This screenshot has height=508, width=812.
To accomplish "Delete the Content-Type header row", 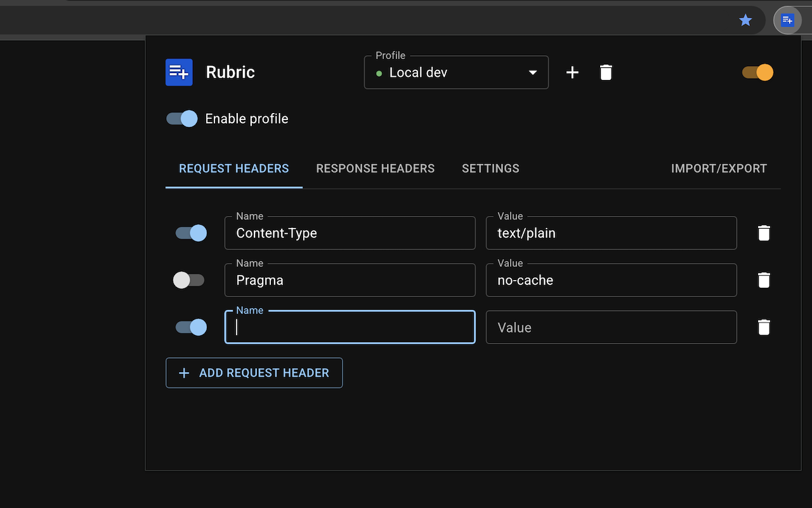I will click(764, 233).
